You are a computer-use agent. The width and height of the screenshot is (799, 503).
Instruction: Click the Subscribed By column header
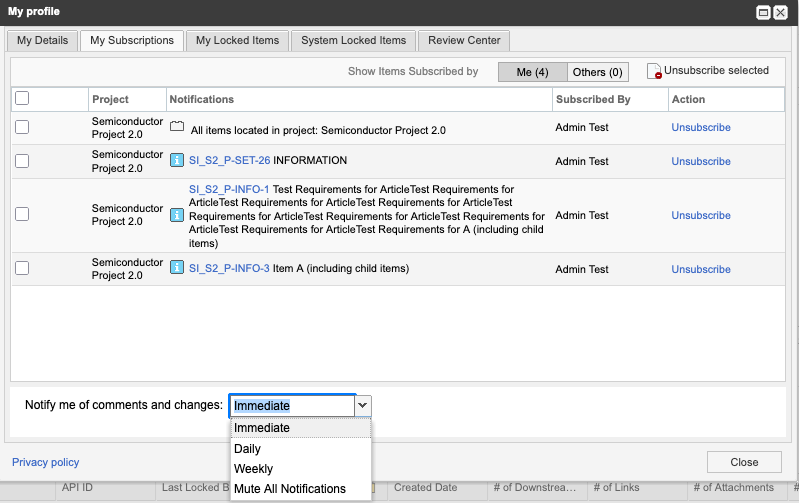[x=610, y=99]
